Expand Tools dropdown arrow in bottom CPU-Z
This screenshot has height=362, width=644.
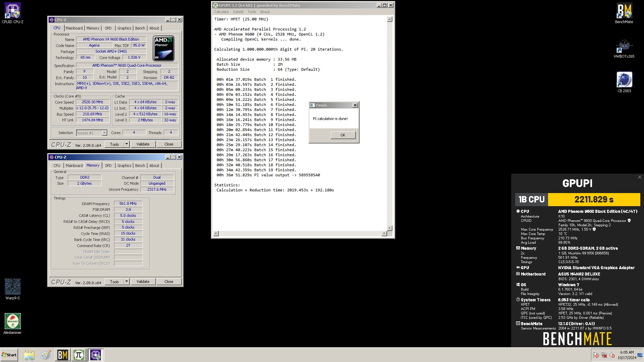[126, 282]
